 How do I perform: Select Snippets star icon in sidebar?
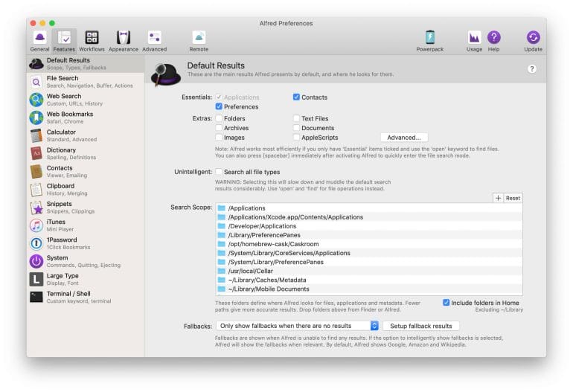click(36, 208)
